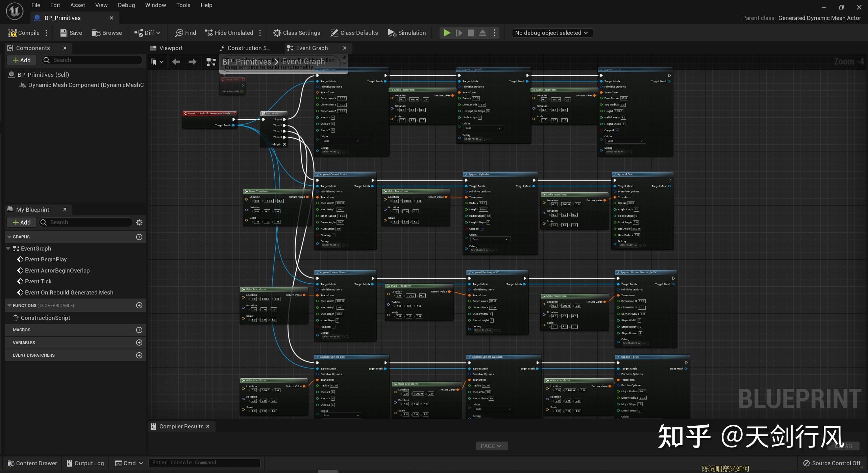The height and width of the screenshot is (473, 868).
Task: Open My Blueprint settings gear icon
Action: click(139, 222)
